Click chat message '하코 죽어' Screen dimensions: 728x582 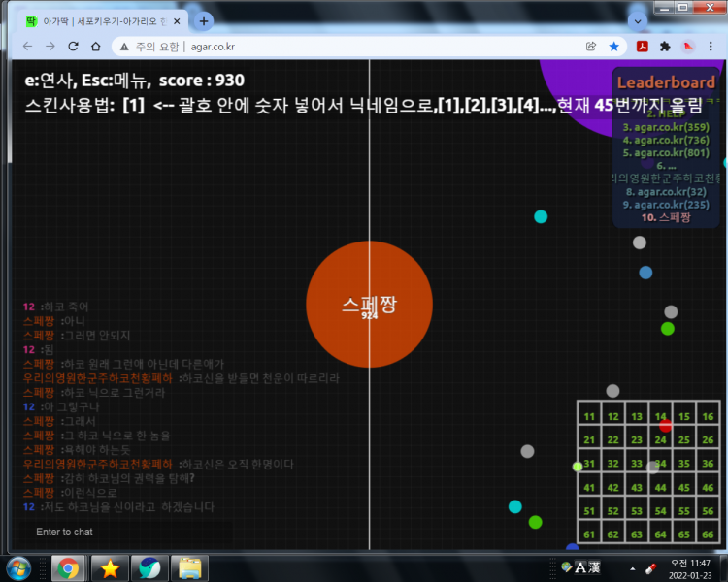tap(65, 307)
